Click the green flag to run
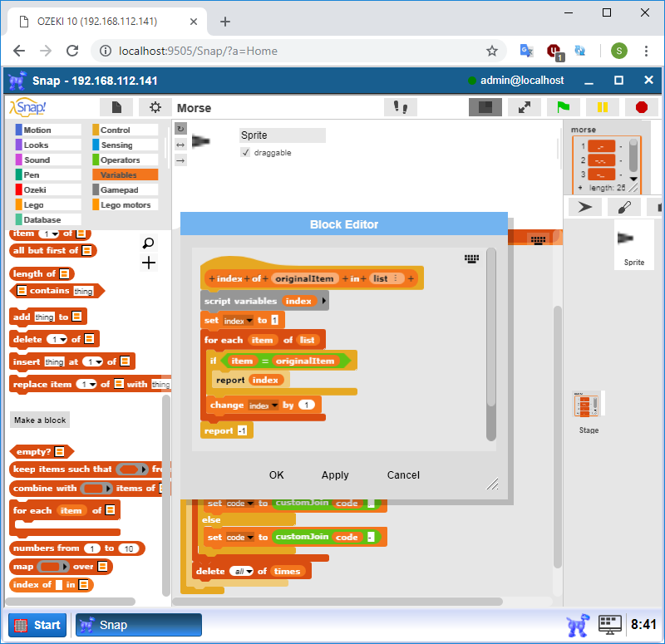665x644 pixels. (x=564, y=107)
